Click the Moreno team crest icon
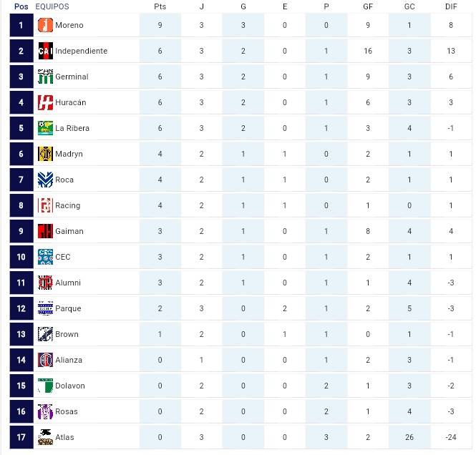The height and width of the screenshot is (455, 476). (x=45, y=25)
